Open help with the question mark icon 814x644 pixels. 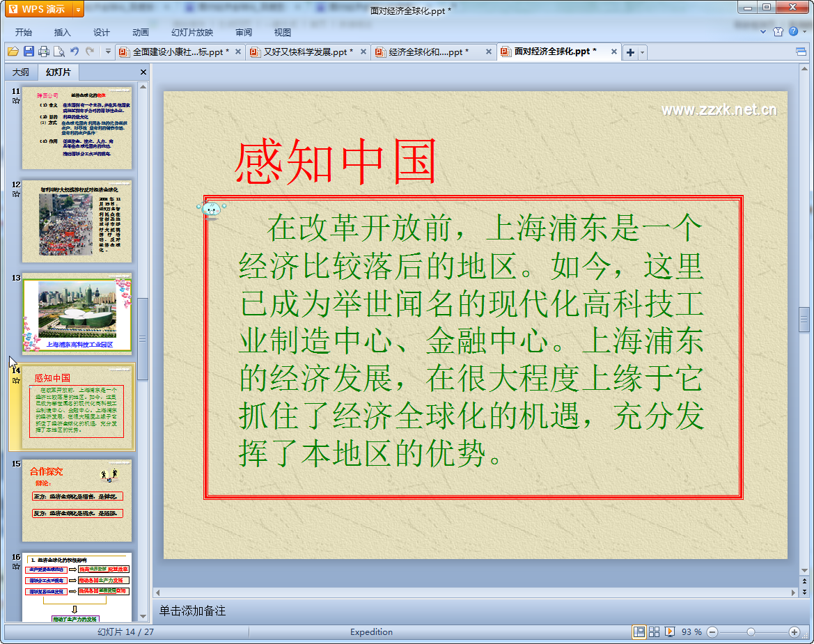(x=793, y=31)
